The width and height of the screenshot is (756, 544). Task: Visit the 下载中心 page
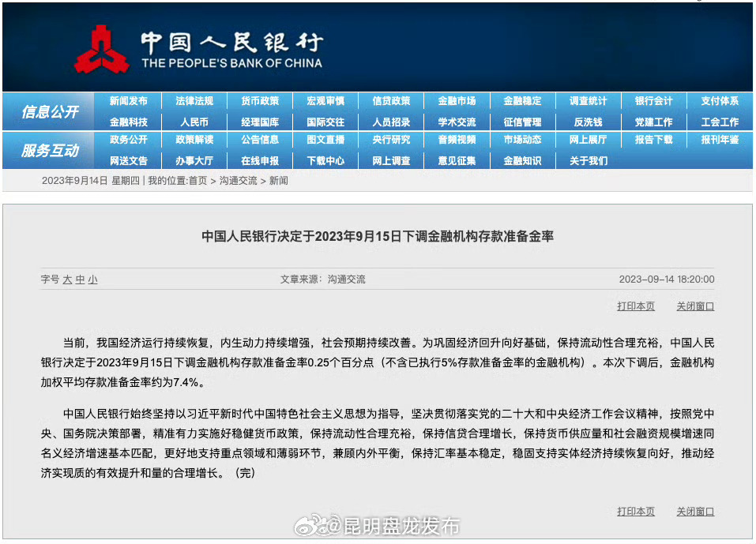325,161
